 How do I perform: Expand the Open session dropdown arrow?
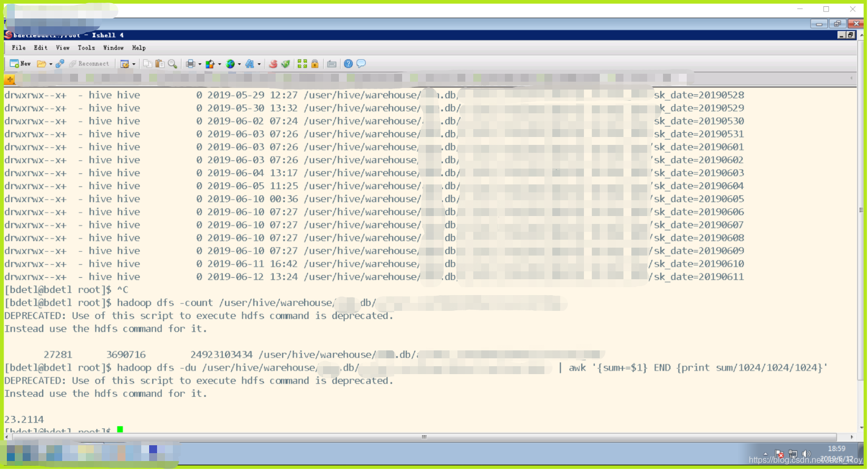[51, 64]
